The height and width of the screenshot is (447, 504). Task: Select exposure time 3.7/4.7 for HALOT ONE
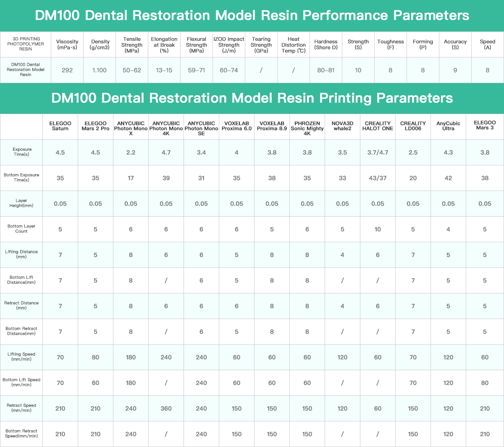pos(378,152)
